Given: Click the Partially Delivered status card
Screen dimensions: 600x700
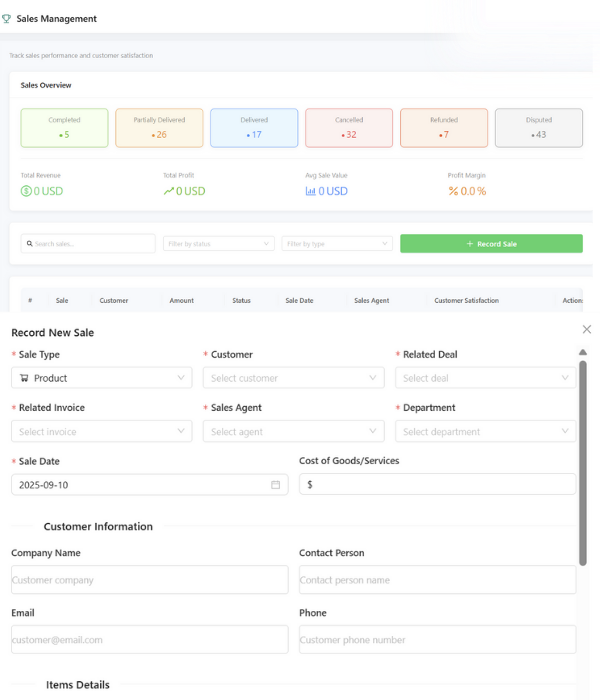Looking at the screenshot, I should click(159, 128).
